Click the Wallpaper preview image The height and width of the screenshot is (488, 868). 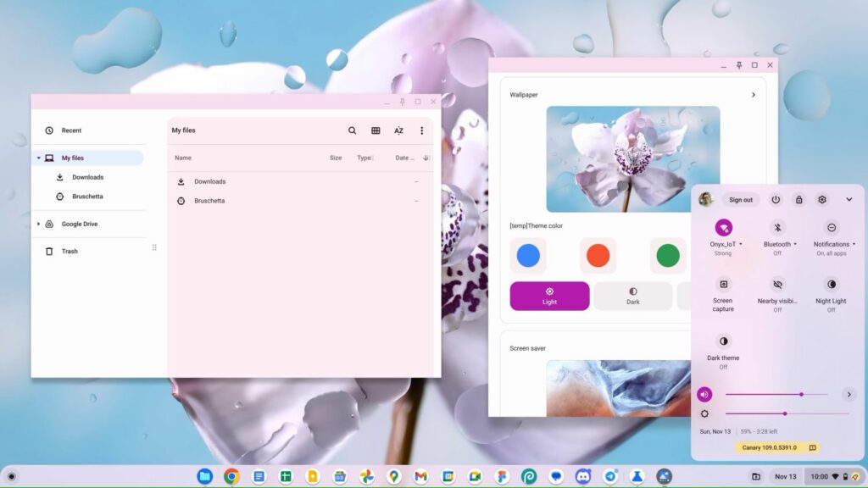pos(632,158)
